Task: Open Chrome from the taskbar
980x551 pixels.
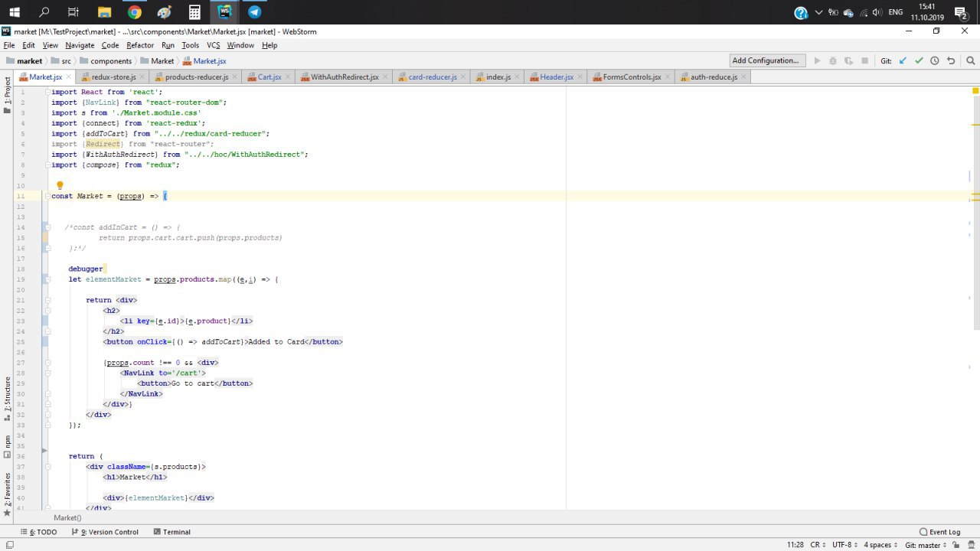Action: click(x=135, y=12)
